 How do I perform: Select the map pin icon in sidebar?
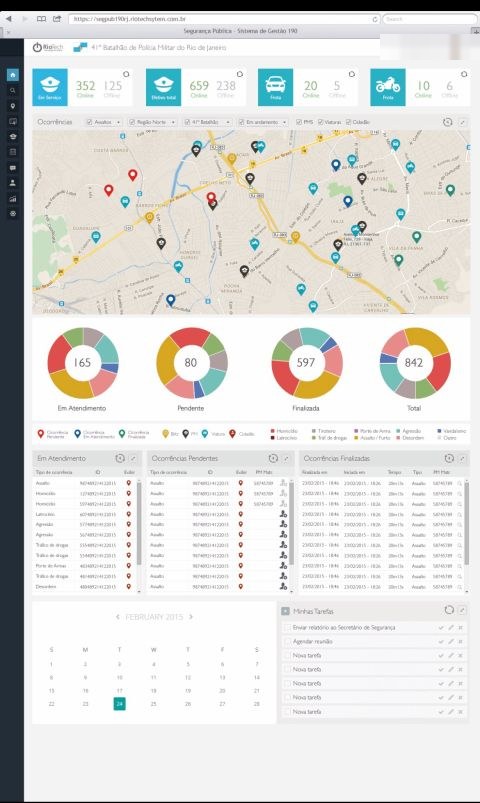[13, 106]
